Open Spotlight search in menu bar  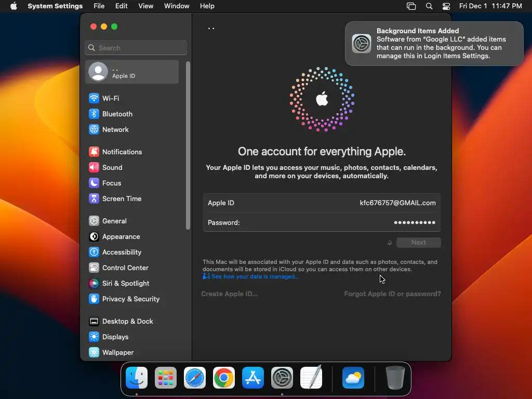click(x=429, y=6)
